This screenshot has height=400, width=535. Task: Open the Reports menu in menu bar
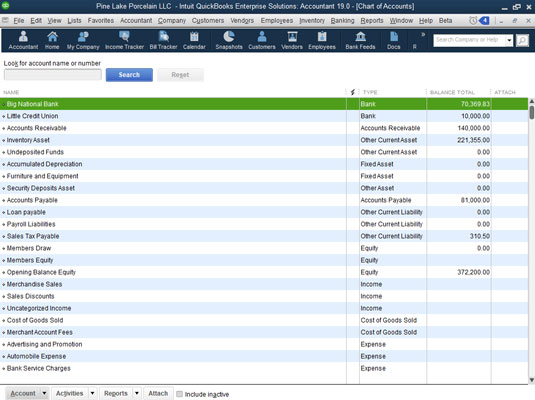(372, 20)
